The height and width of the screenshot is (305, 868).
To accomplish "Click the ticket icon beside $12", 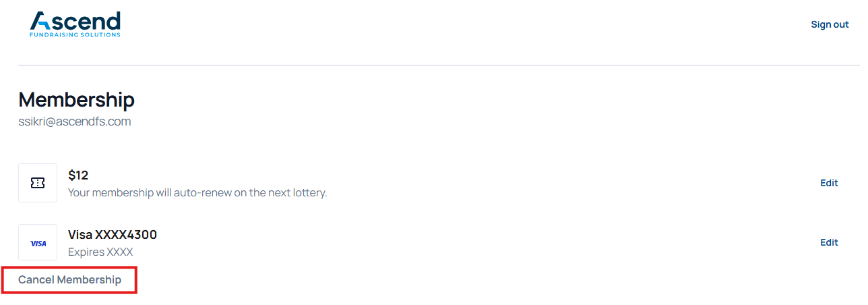I will point(38,183).
